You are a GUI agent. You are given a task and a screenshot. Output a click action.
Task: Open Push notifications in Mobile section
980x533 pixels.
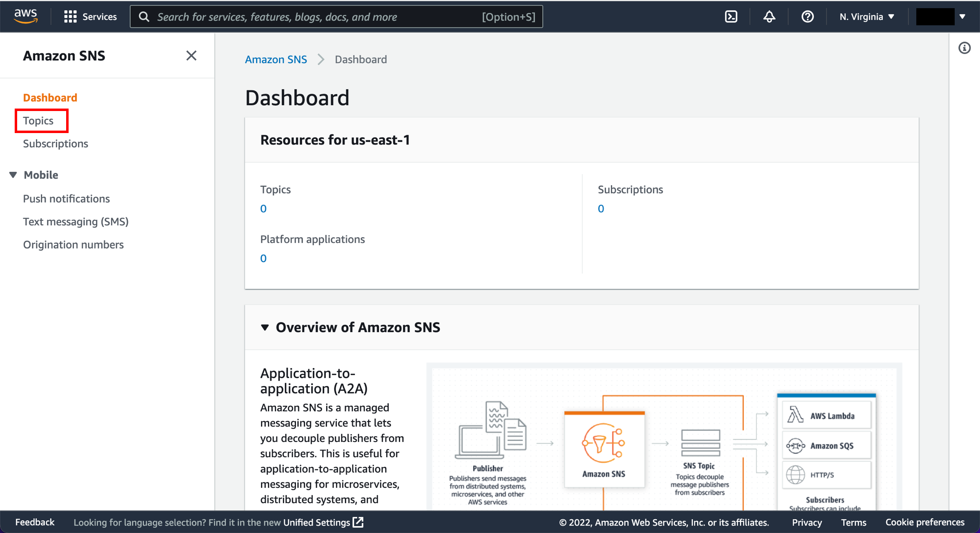tap(66, 198)
